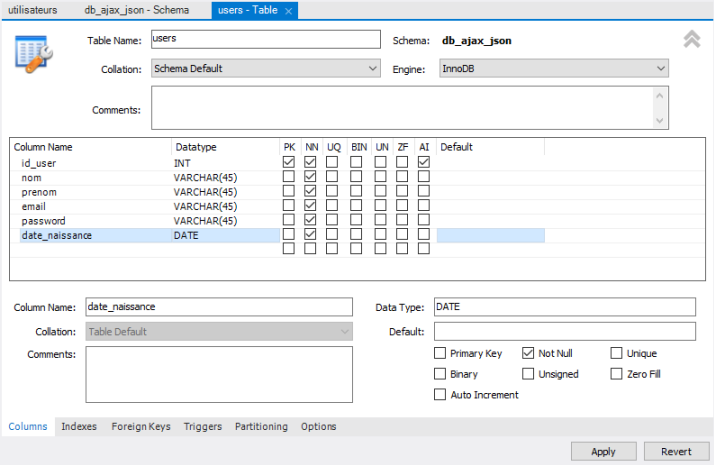Toggle BIN checkbox for password row

pyautogui.click(x=356, y=220)
